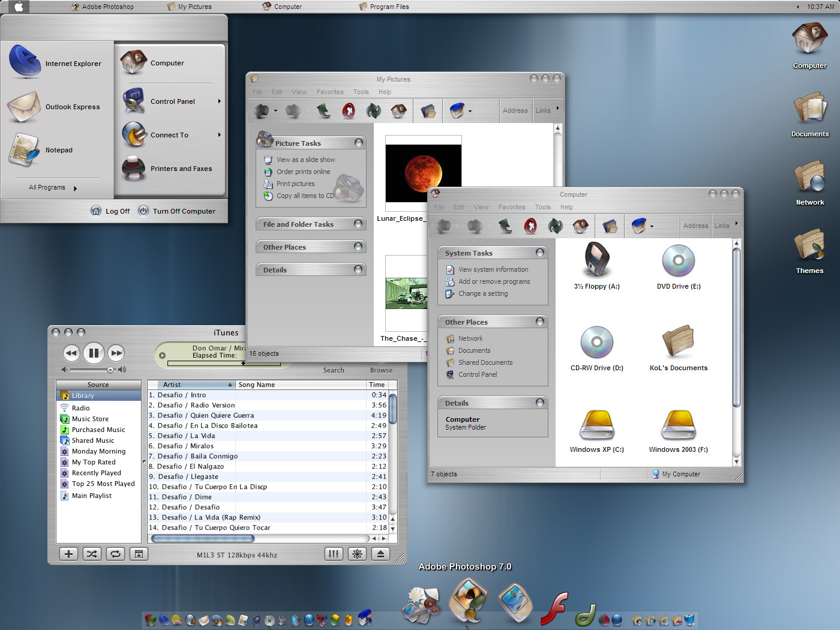Image resolution: width=840 pixels, height=630 pixels.
Task: Click iTunes horizontal scrollbar thumb
Action: point(203,538)
